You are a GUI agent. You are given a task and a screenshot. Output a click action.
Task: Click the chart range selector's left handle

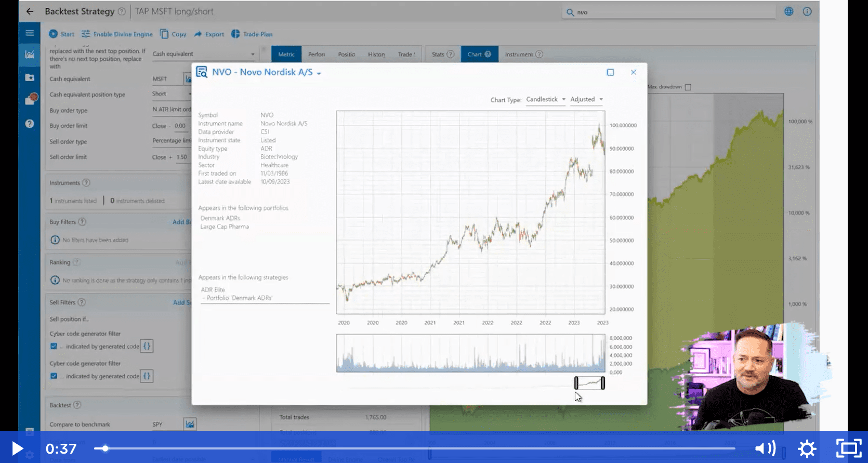(x=576, y=383)
